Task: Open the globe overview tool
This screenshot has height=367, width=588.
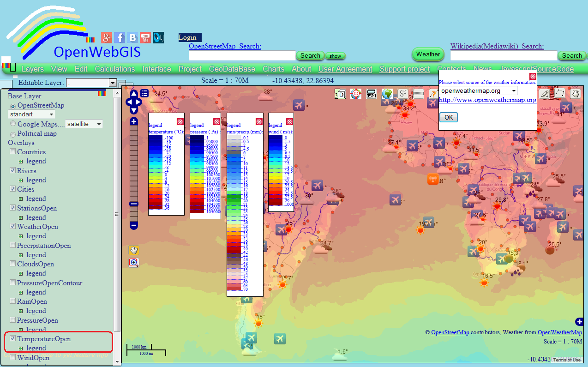Action: click(387, 93)
